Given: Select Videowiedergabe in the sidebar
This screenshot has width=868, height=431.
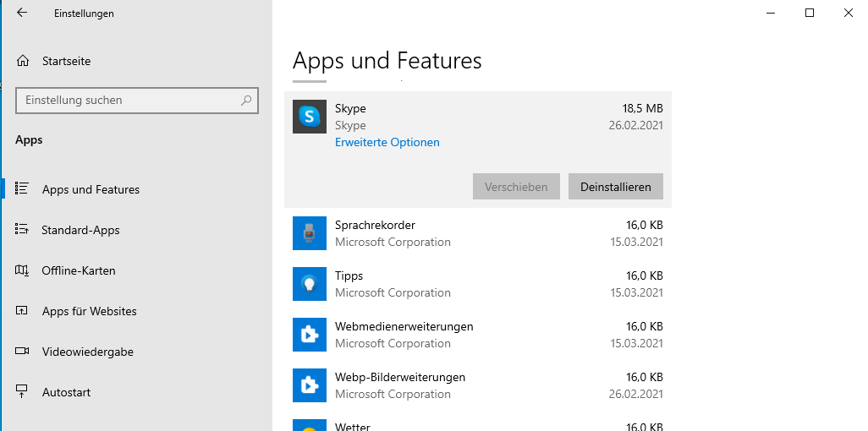Looking at the screenshot, I should [x=87, y=352].
